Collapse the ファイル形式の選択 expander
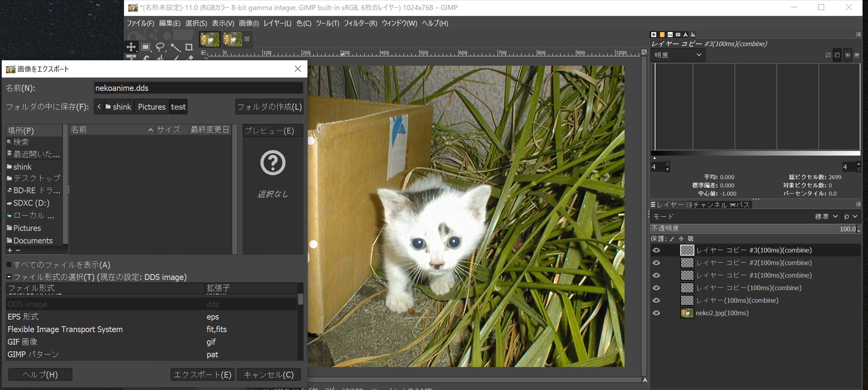Viewport: 868px width, 390px height. [x=9, y=277]
